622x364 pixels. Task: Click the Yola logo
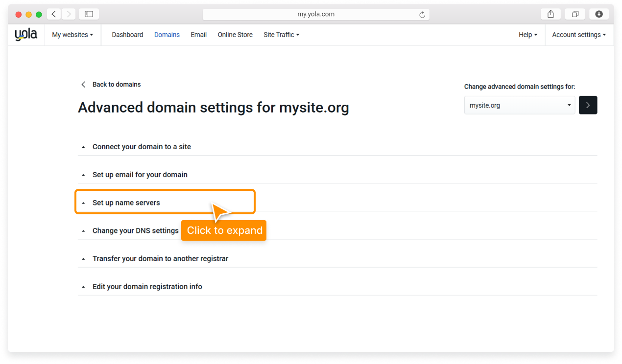point(26,35)
